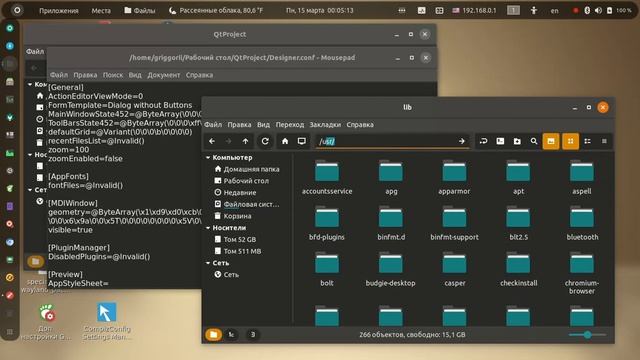640x360 pixels.
Task: Reload the current folder in lib window
Action: click(x=265, y=141)
